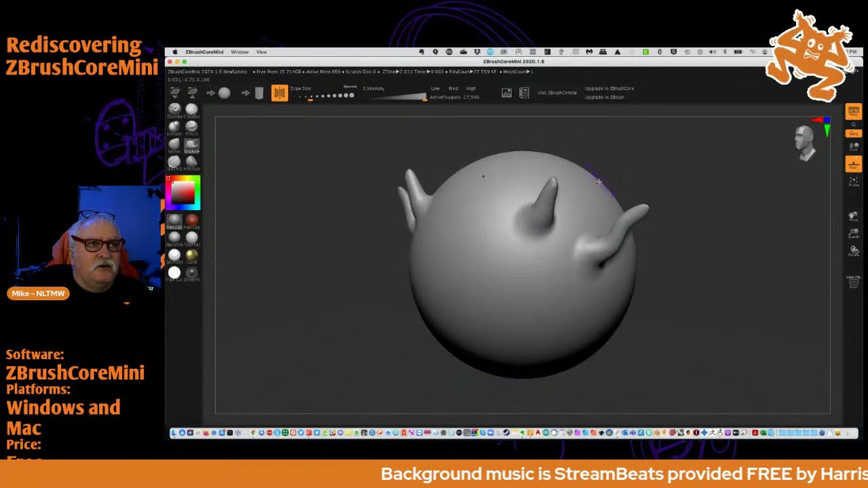Click Upgrade to ZBrushCore
Image resolution: width=868 pixels, height=488 pixels.
(609, 89)
